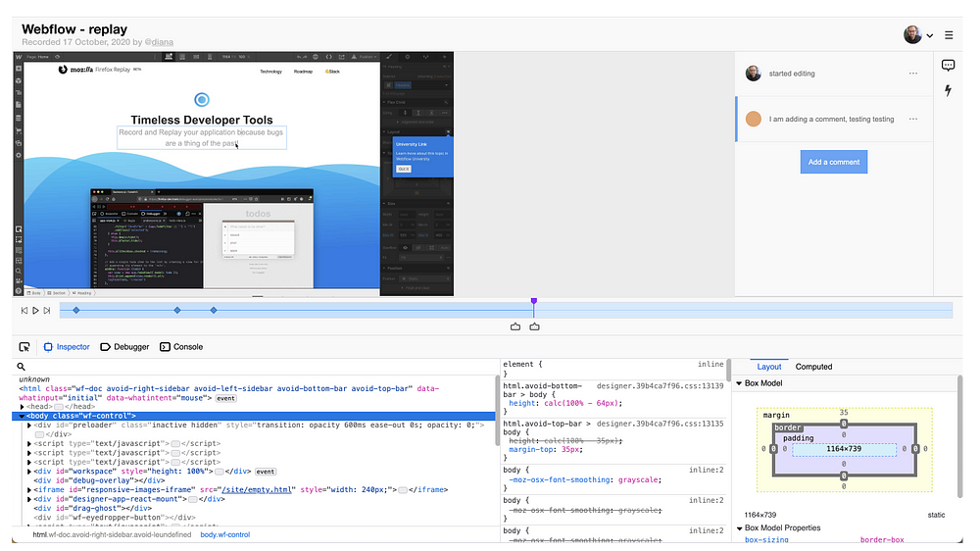Click the search magnifier in markup panel
This screenshot has width=980, height=551.
(x=22, y=367)
